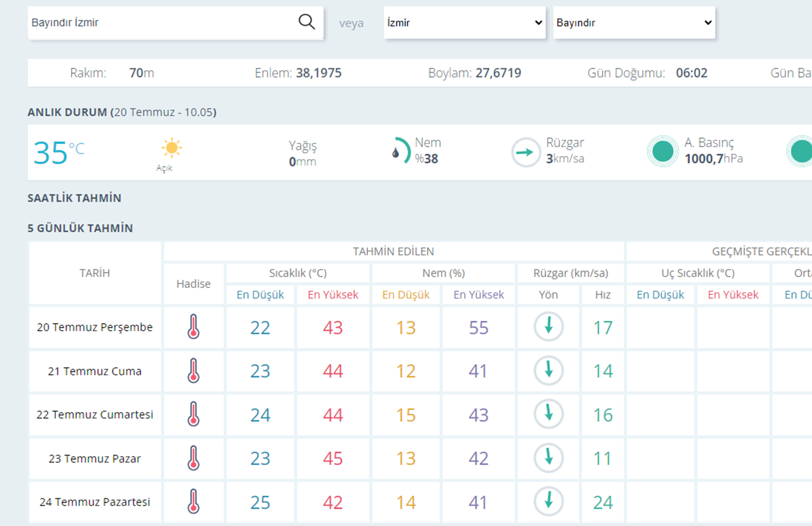
Task: Click wind direction icon for 23 Temmuz Pazar
Action: point(549,458)
